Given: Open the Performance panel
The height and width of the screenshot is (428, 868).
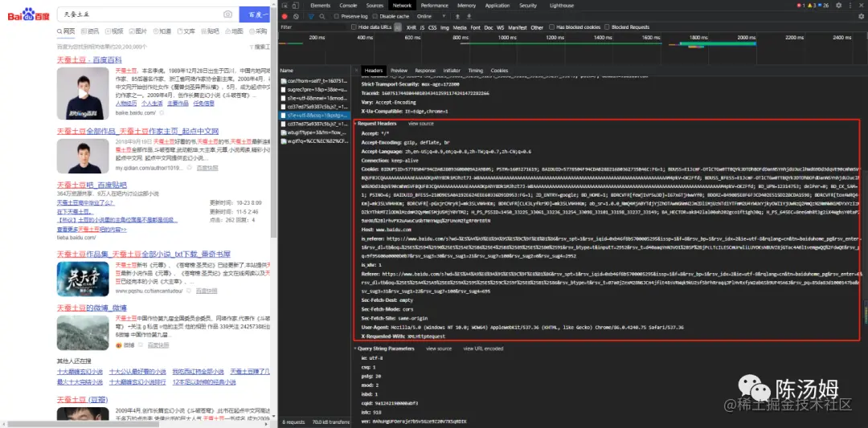Looking at the screenshot, I should (435, 6).
